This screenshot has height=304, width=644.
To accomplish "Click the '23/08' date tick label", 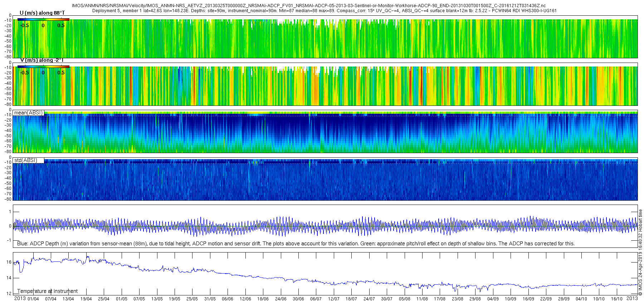I will [x=458, y=299].
